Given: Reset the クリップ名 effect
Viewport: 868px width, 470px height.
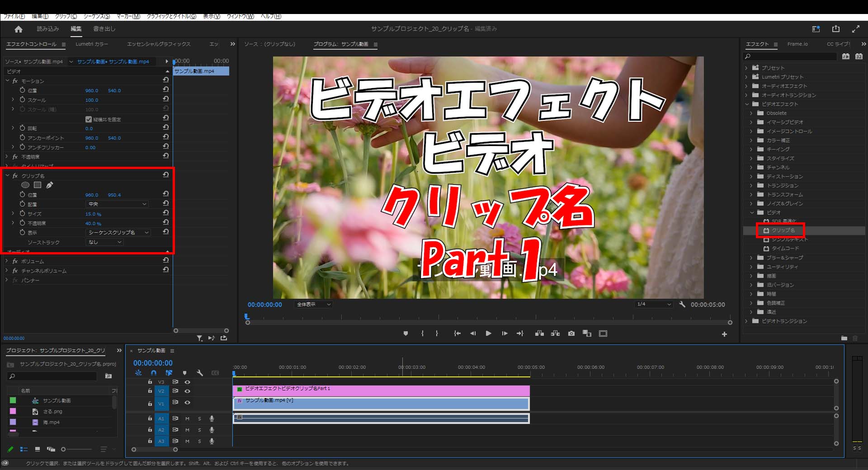Looking at the screenshot, I should point(166,174).
